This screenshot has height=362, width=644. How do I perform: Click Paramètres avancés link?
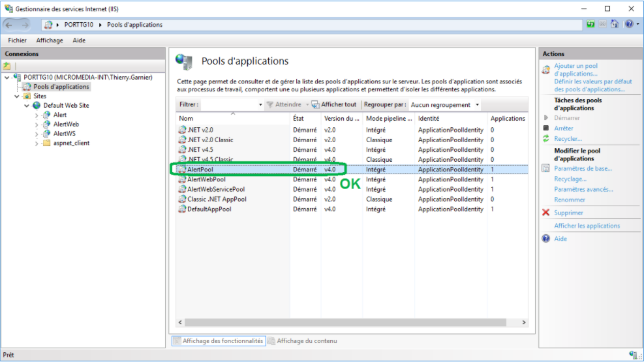583,189
